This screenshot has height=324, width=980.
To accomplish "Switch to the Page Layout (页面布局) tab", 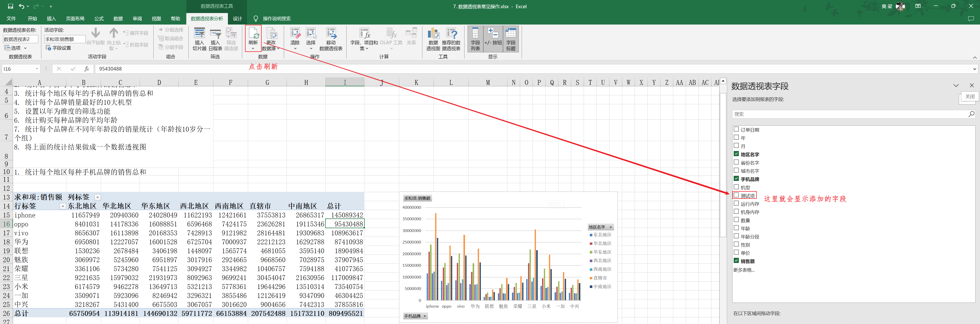I will point(75,19).
